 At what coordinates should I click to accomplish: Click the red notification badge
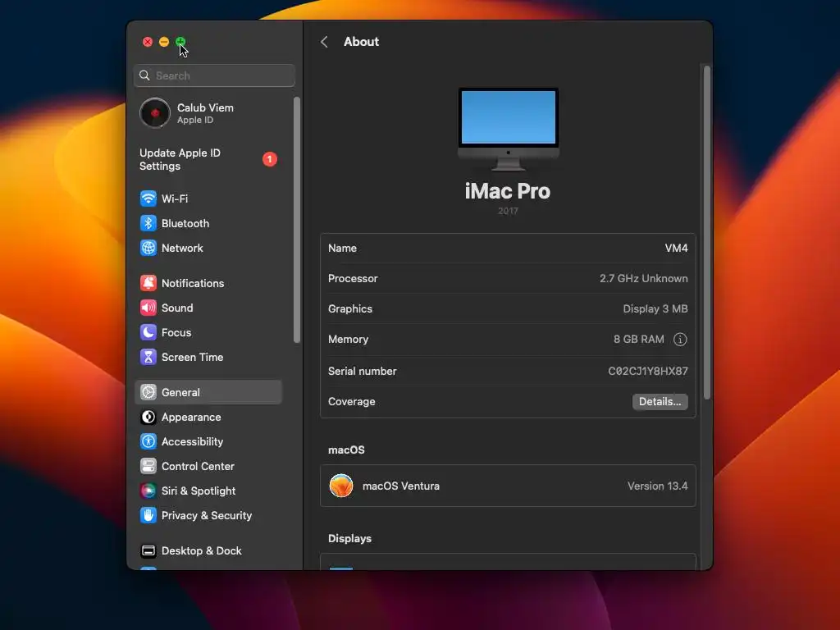click(x=269, y=159)
